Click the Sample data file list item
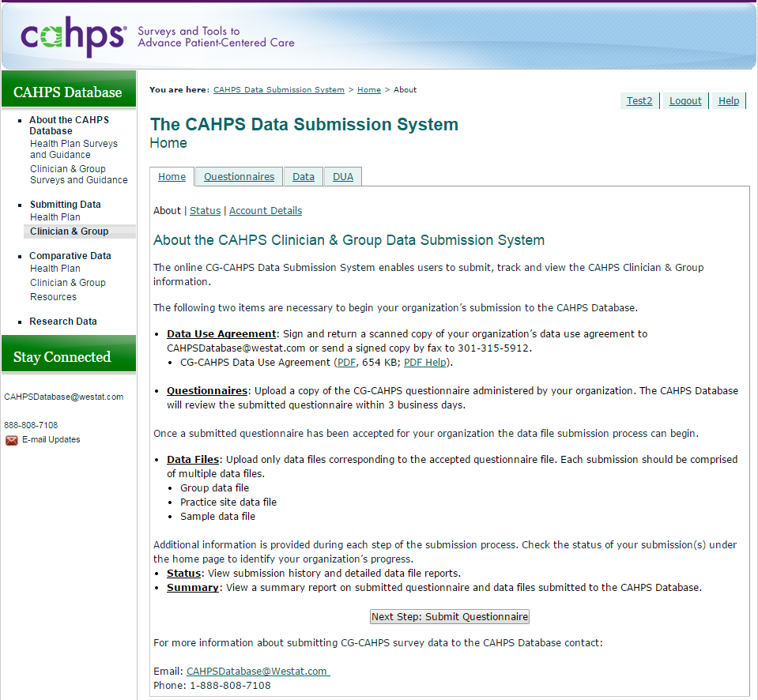758x700 pixels. pyautogui.click(x=217, y=517)
